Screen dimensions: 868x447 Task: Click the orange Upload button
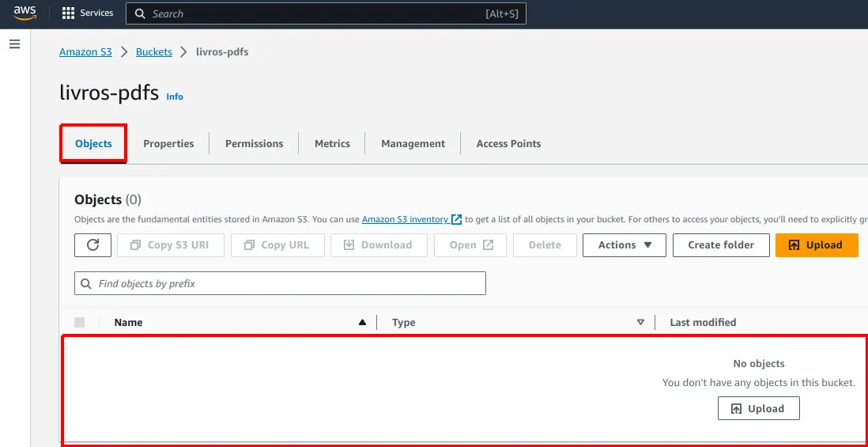[x=817, y=244]
